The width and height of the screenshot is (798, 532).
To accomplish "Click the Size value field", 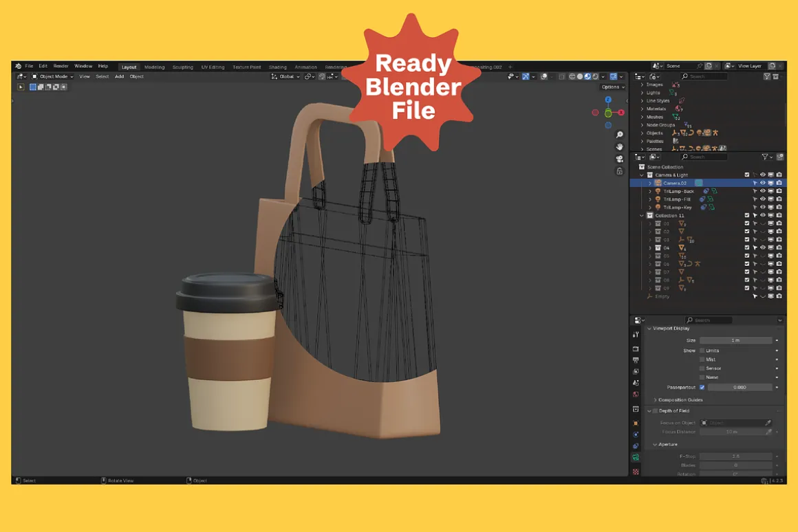I will click(x=735, y=341).
